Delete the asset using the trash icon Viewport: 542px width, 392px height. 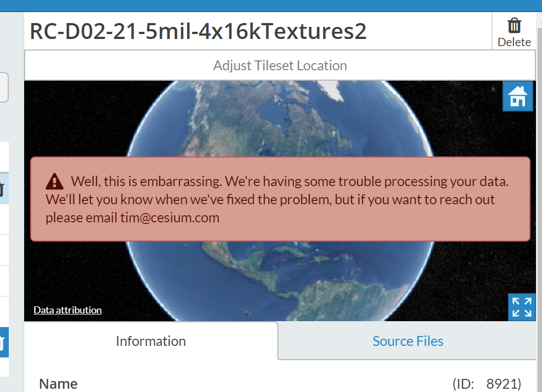514,25
